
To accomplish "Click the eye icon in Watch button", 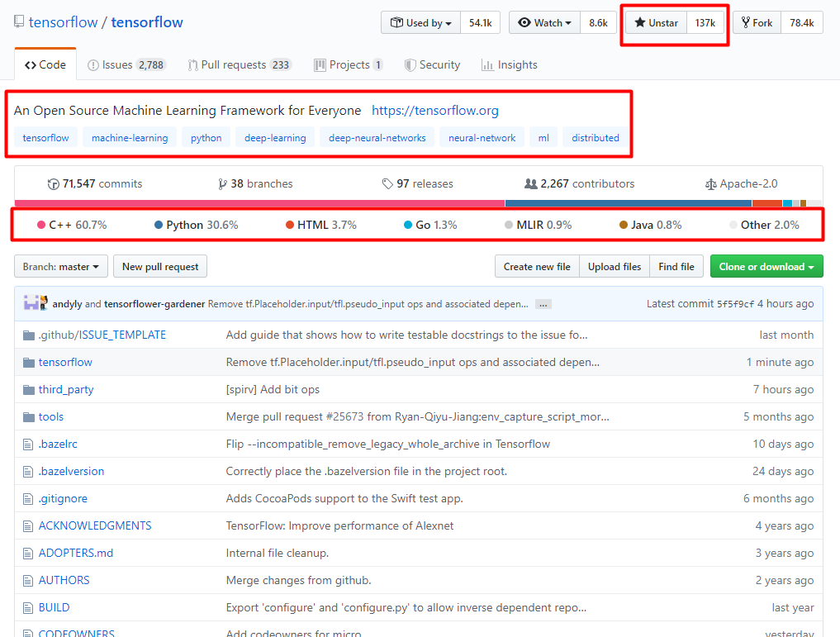I will click(x=524, y=22).
